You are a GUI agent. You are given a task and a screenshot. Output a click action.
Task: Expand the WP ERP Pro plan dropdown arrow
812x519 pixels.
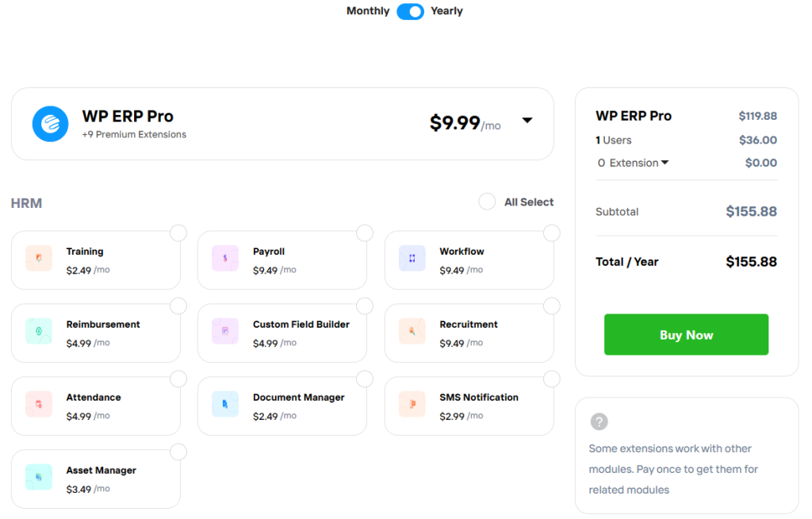[527, 121]
